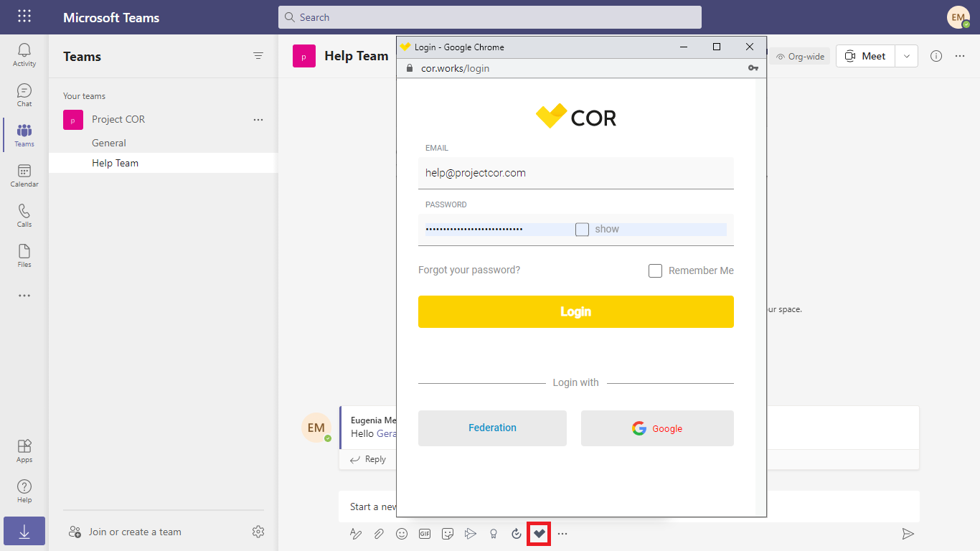Open Calls in the Teams sidebar

[x=24, y=215]
